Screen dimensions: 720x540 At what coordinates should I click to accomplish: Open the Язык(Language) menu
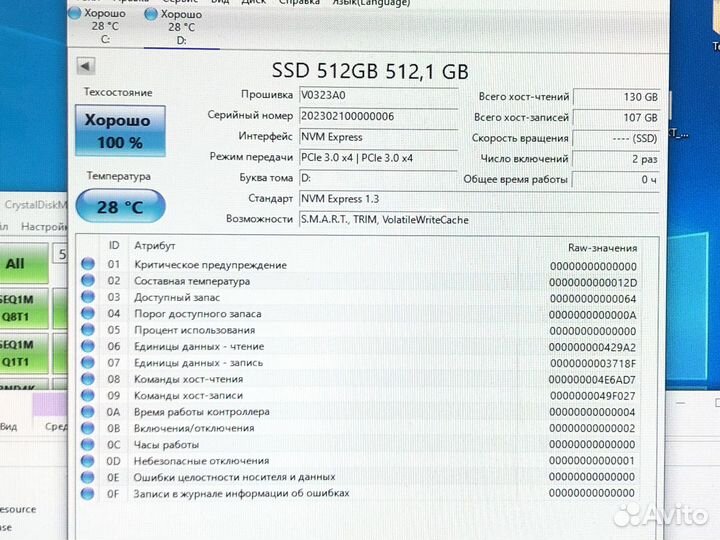coord(371,3)
